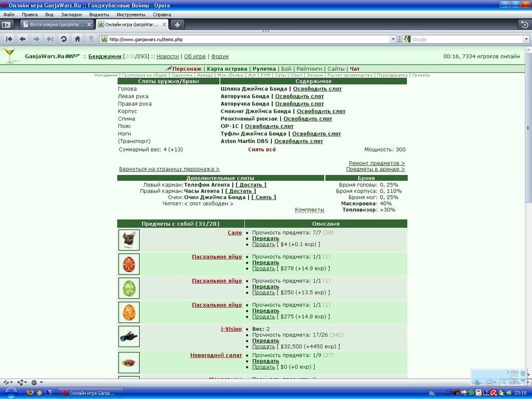Open the Рейтинги link
This screenshot has width=532, height=399.
[x=309, y=69]
